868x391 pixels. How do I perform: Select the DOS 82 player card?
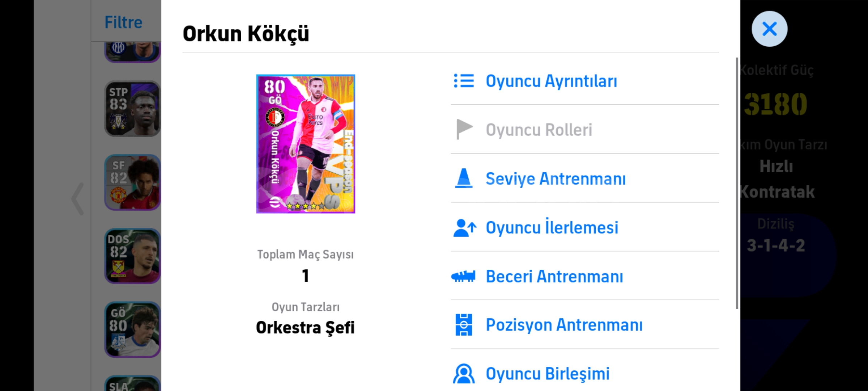point(132,256)
